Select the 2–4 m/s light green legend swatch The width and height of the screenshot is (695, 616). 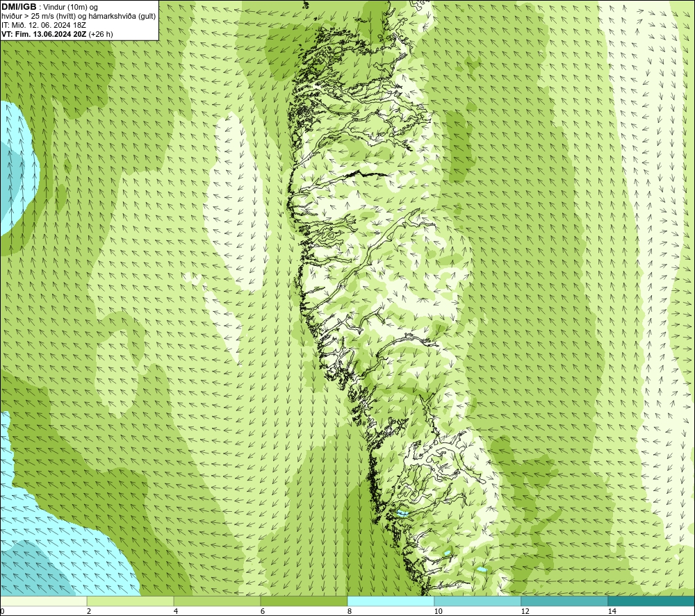(x=131, y=601)
